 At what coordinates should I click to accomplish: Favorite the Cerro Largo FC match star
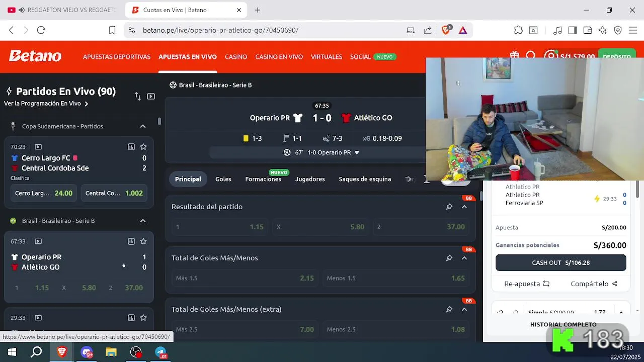(143, 147)
